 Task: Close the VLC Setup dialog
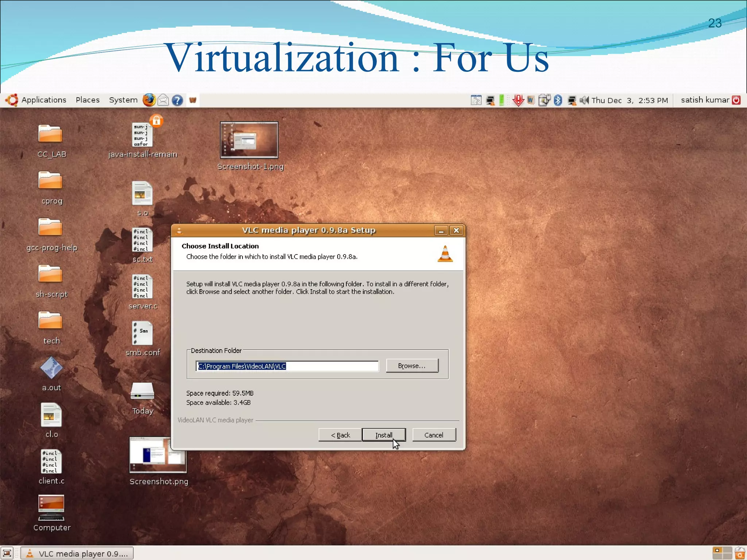point(456,230)
